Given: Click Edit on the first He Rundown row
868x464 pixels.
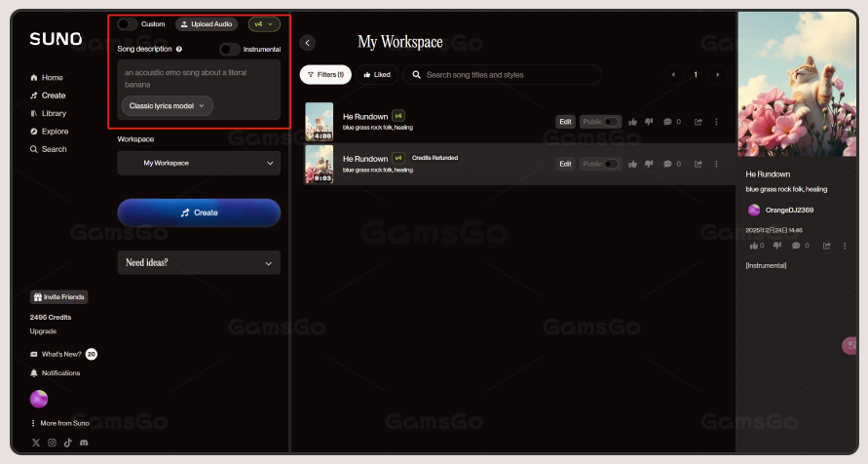Looking at the screenshot, I should pyautogui.click(x=565, y=122).
